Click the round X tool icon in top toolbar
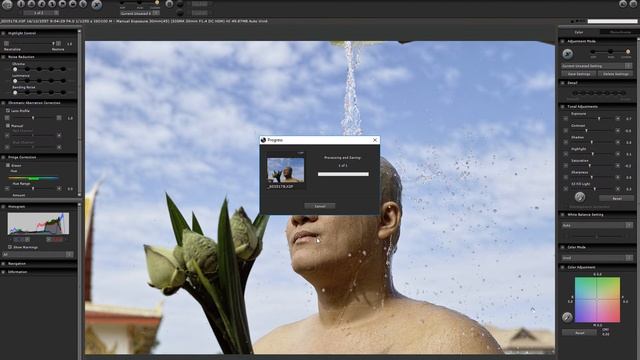The height and width of the screenshot is (360, 640). (96, 4)
